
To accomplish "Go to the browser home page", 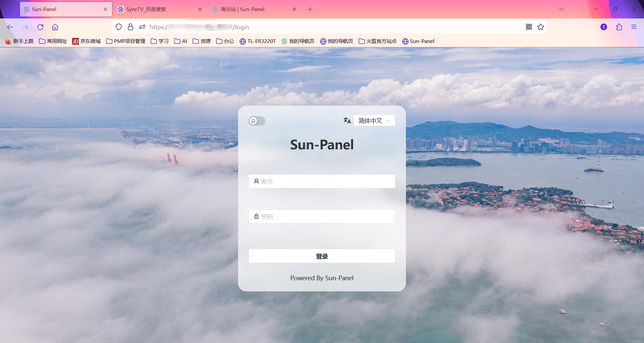I will (55, 27).
